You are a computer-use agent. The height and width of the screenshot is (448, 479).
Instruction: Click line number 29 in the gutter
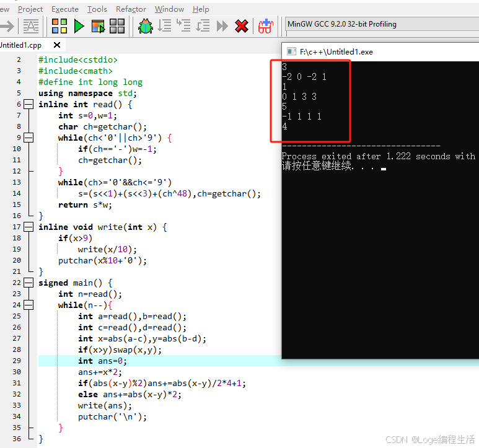(17, 361)
